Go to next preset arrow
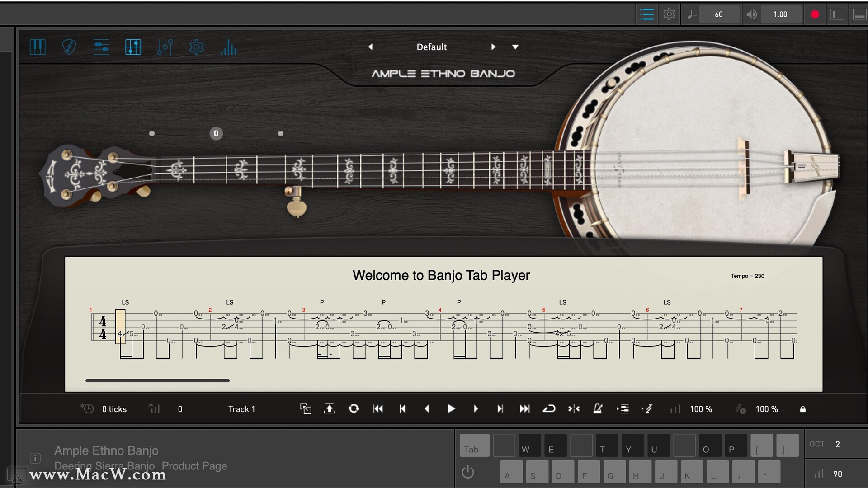The image size is (868, 488). [493, 47]
